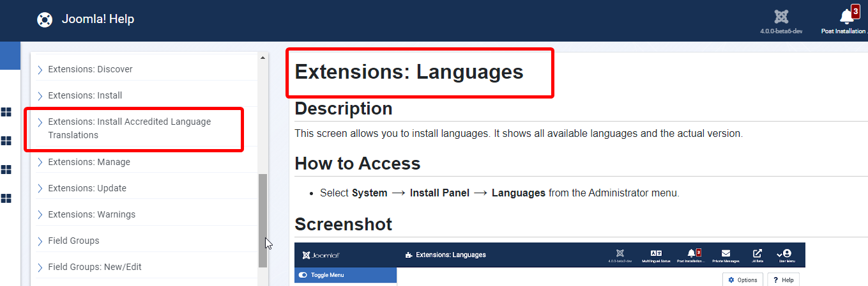The height and width of the screenshot is (286, 868).
Task: Click Help button in embedded screenshot
Action: coord(783,280)
